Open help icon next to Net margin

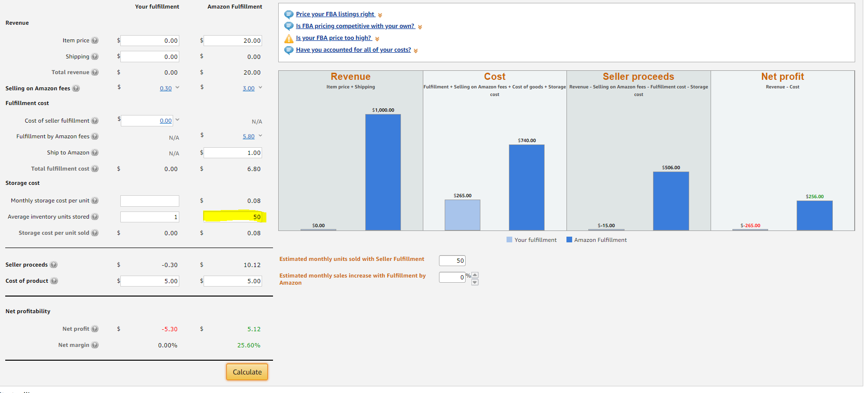(x=95, y=345)
